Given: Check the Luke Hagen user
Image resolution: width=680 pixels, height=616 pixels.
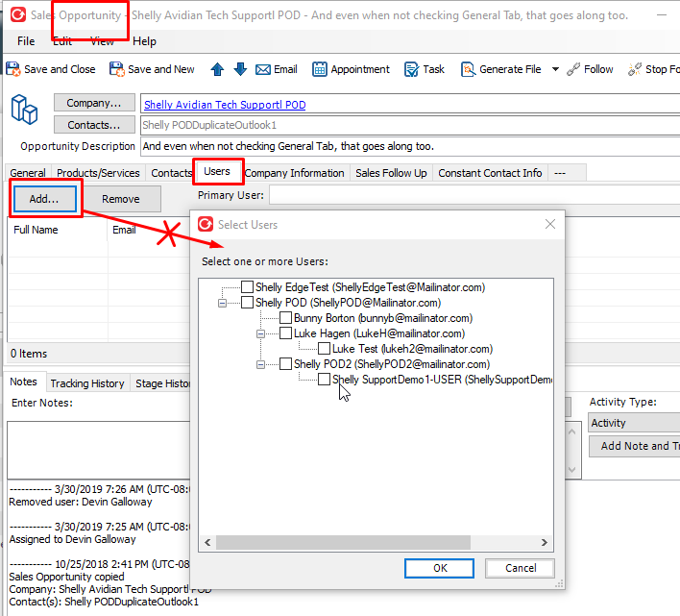Looking at the screenshot, I should click(x=285, y=333).
